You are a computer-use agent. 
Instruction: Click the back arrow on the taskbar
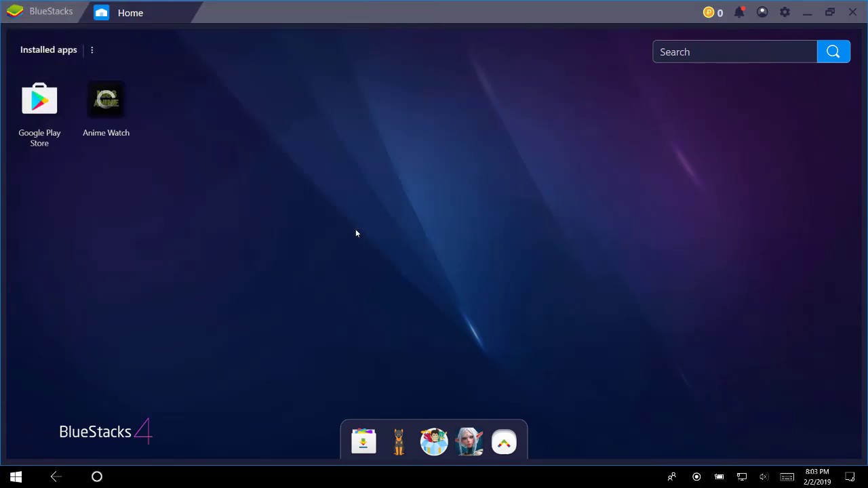point(56,476)
